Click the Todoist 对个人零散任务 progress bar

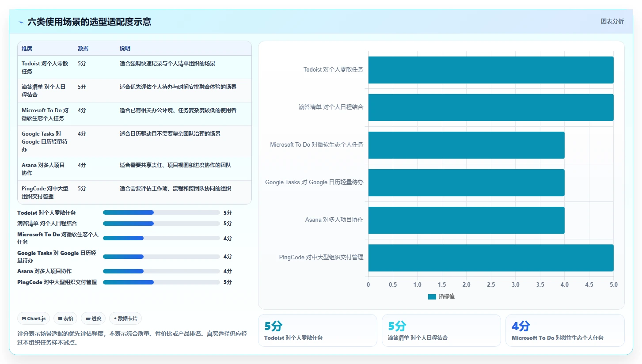[161, 212]
